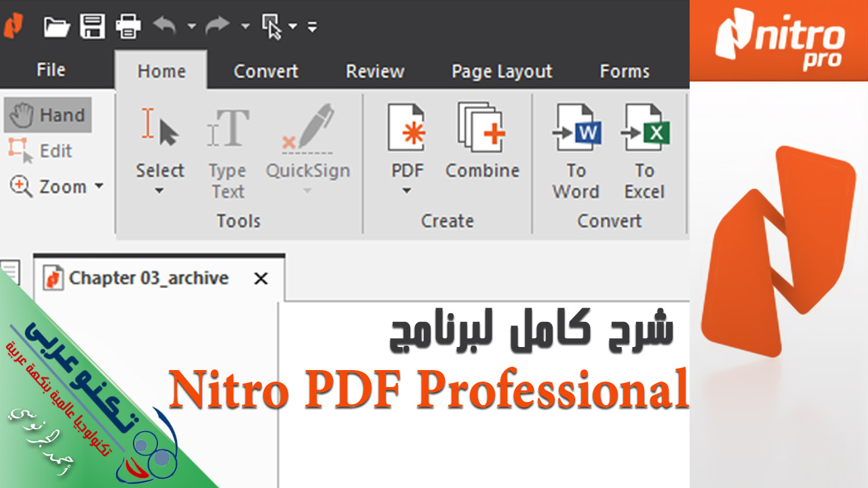Open the Page Layout tab
This screenshot has height=488, width=868.
pos(502,71)
